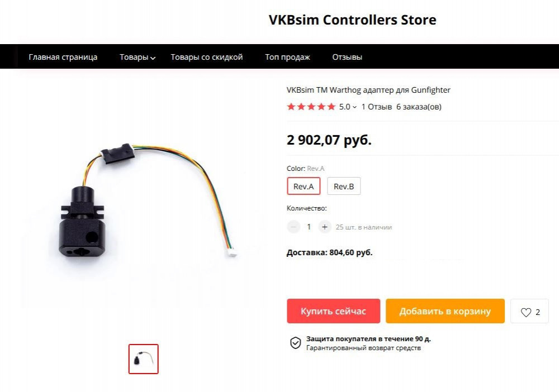
Task: Click the Купить сейчас button
Action: (x=333, y=311)
